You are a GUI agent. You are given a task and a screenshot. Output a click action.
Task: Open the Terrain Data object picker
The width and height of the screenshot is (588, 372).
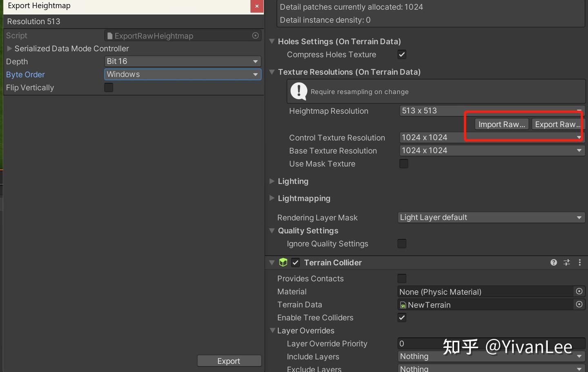(579, 304)
